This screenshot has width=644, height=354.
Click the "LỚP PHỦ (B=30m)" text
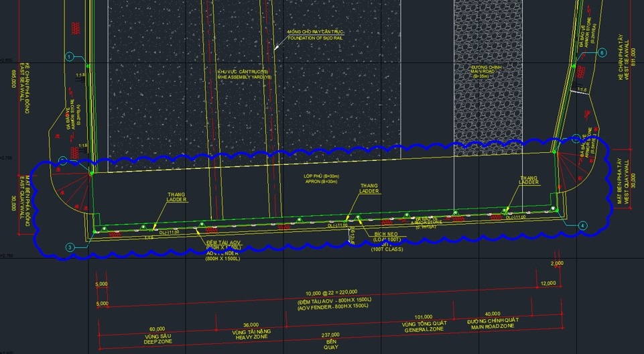321,176
